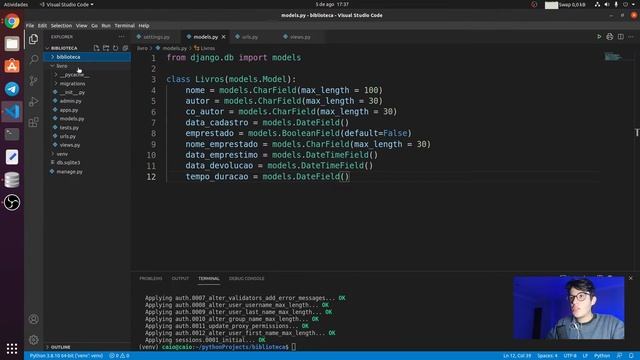Open the Accounts menu icon
Viewport: 640px width, 360px height.
point(33,319)
